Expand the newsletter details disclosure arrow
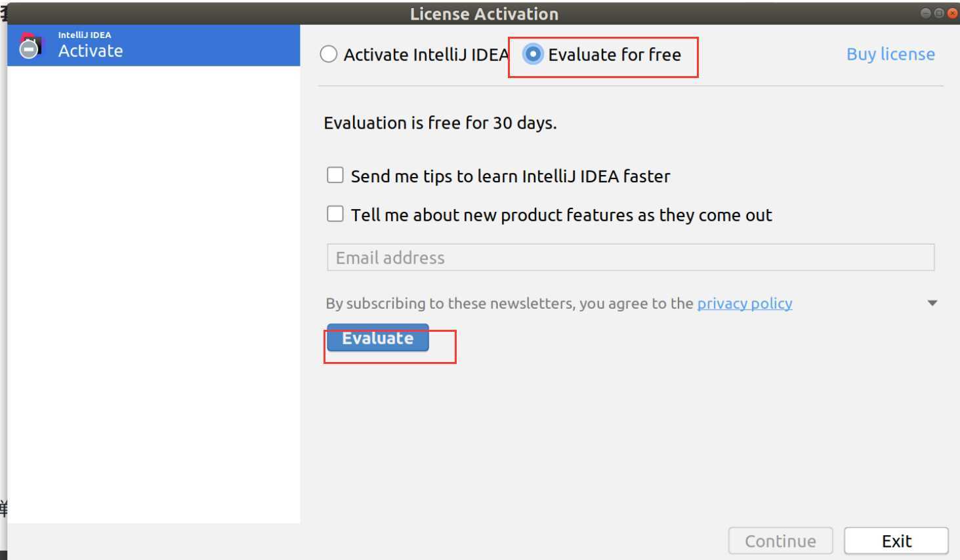 (x=932, y=303)
